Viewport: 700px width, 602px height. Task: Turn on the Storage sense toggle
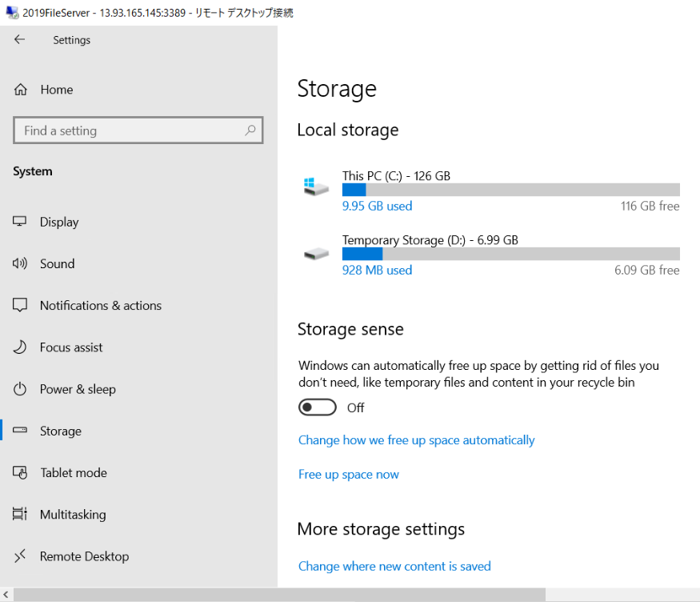[317, 407]
